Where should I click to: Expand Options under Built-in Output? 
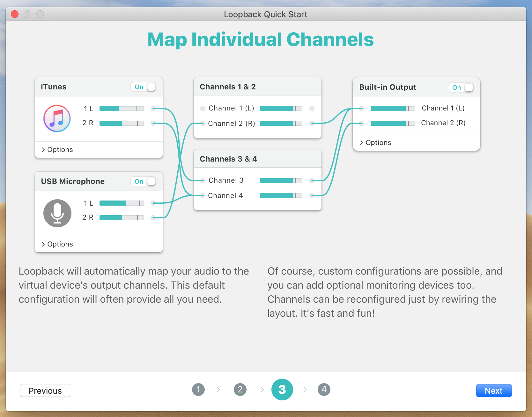pos(375,143)
